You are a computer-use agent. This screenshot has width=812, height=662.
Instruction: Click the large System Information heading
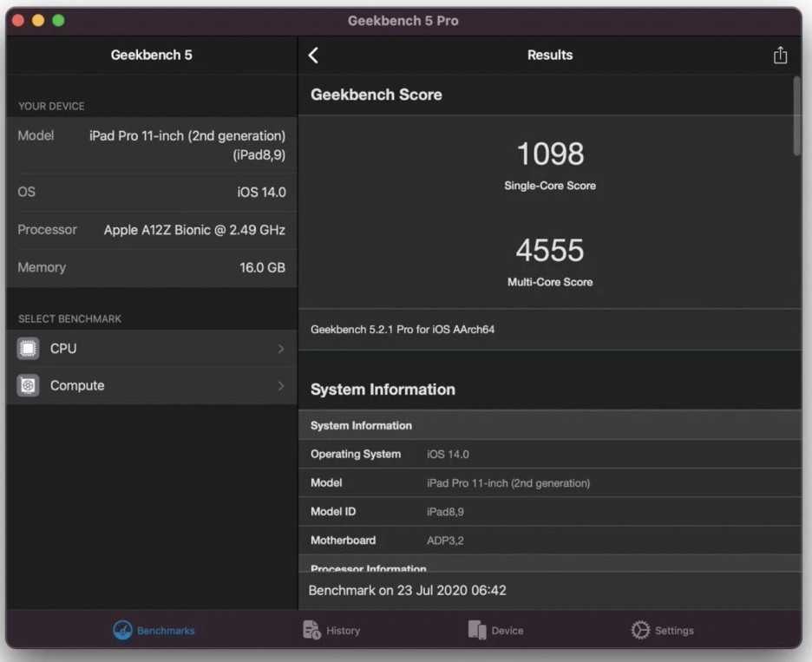[x=383, y=389]
